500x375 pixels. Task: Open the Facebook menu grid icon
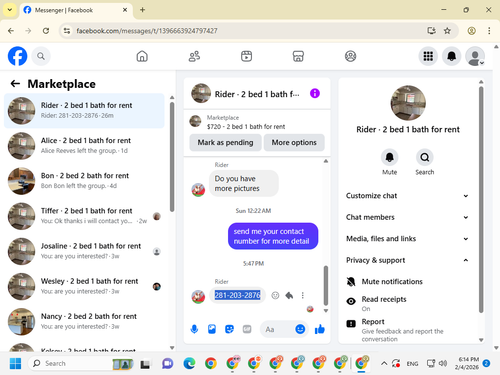(428, 56)
